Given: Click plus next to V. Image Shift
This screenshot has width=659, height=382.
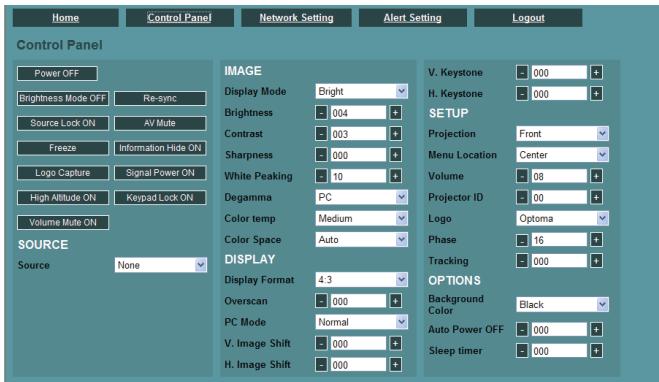Looking at the screenshot, I should coord(395,343).
